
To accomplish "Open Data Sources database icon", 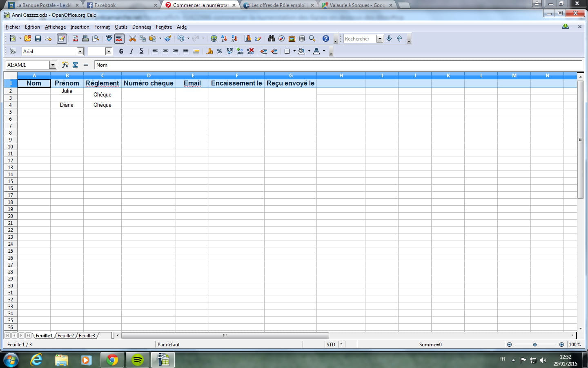I will pos(302,38).
